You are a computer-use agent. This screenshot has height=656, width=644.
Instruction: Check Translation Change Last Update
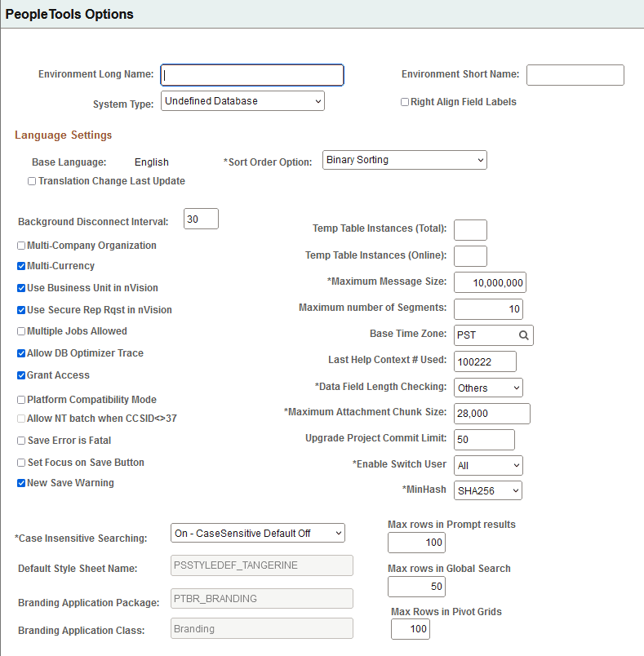tap(31, 180)
